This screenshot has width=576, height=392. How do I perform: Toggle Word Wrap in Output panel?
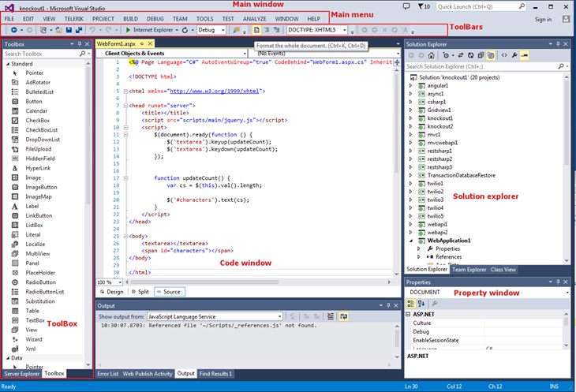pyautogui.click(x=343, y=316)
